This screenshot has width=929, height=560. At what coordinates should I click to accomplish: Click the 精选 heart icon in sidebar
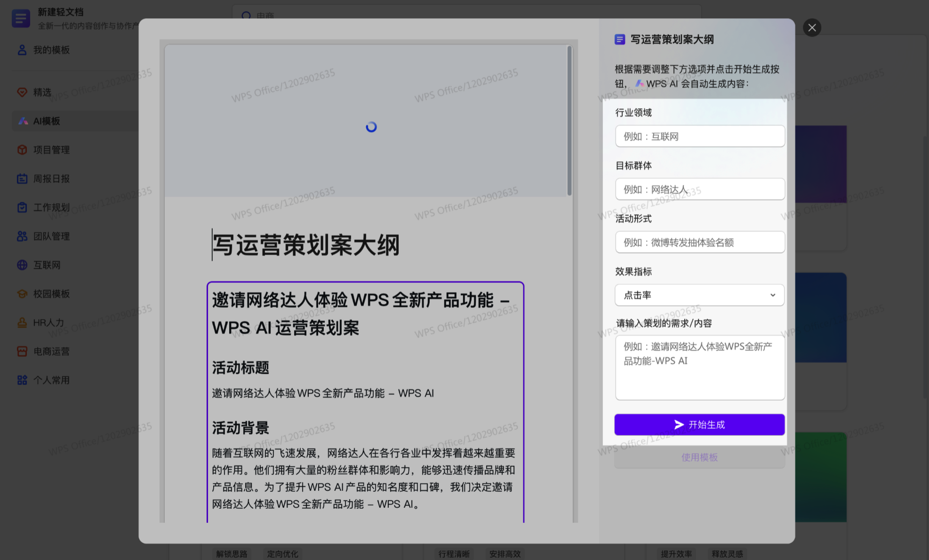pyautogui.click(x=22, y=92)
